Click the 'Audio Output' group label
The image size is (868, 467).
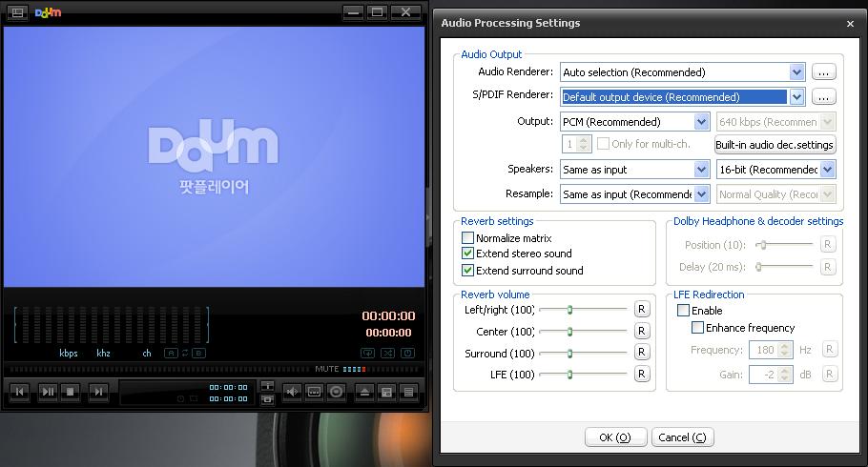(491, 54)
